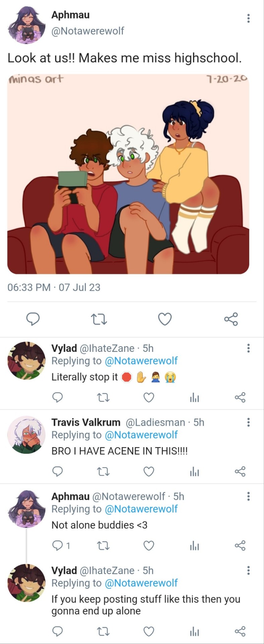This screenshot has width=264, height=644.
Task: Open Aphmau's avatar in tweet header
Action: pos(26,25)
